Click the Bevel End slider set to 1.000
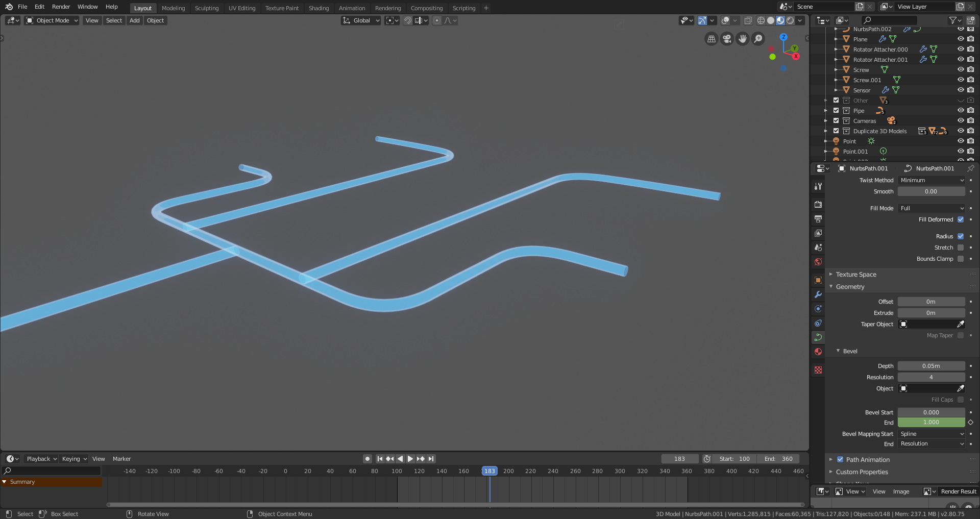This screenshot has height=519, width=980. point(931,423)
